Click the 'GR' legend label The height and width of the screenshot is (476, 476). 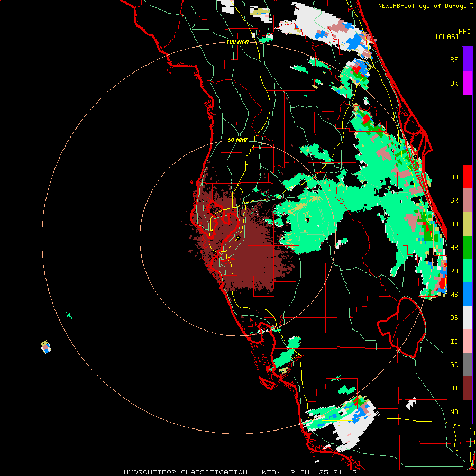pyautogui.click(x=454, y=200)
